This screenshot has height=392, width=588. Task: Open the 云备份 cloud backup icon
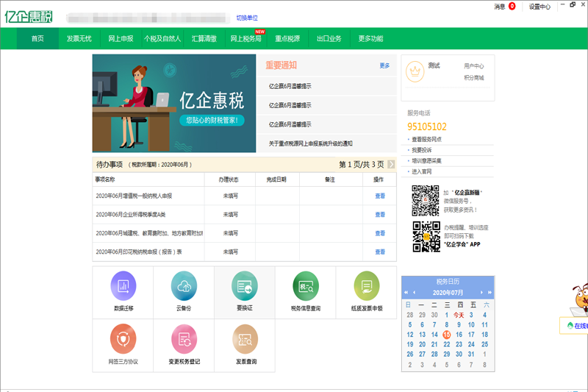click(184, 286)
